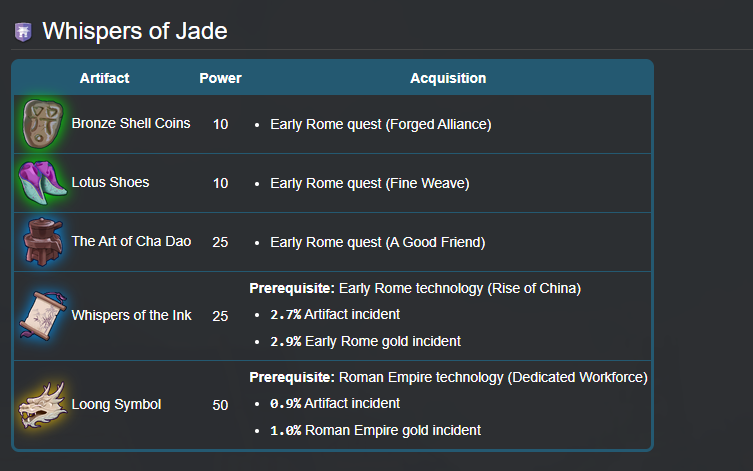Click the Fine Weave quest entry

point(369,184)
